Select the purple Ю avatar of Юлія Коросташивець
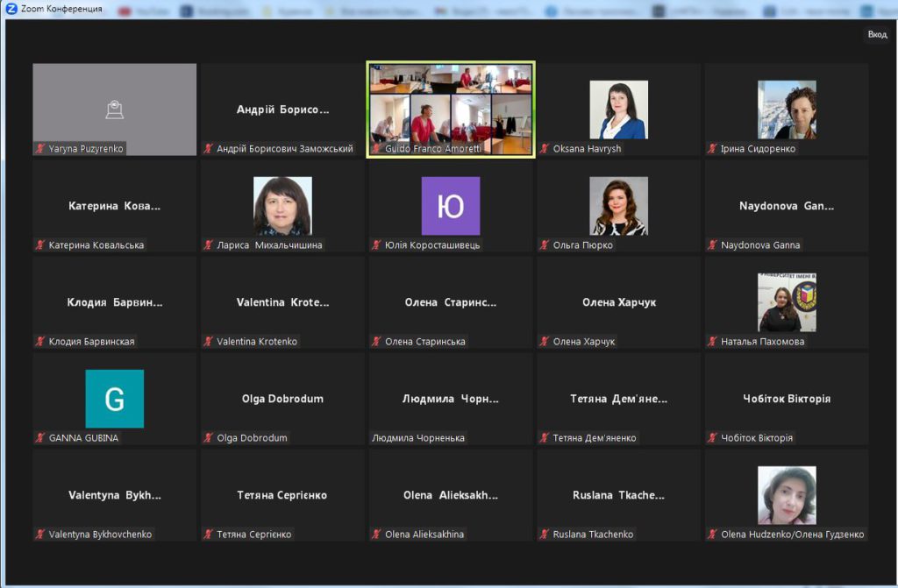Screen dimensions: 898x588 pos(450,206)
